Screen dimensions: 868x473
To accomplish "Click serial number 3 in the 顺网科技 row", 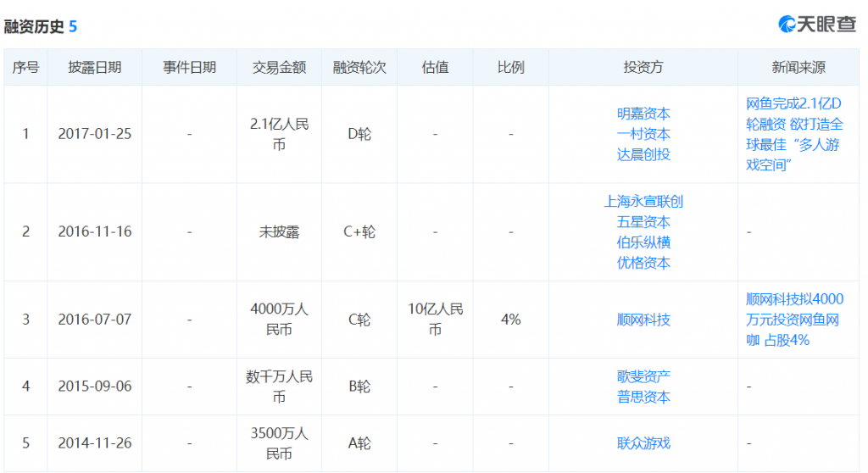I will tap(25, 320).
